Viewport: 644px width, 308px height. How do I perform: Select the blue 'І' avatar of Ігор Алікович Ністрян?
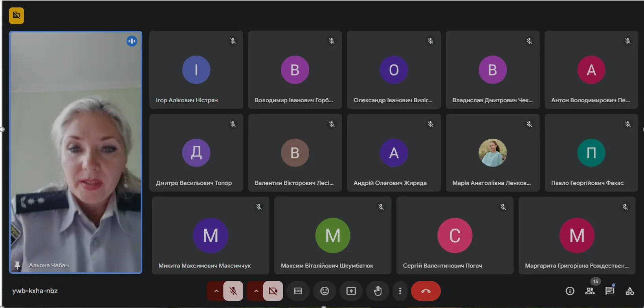tap(196, 70)
